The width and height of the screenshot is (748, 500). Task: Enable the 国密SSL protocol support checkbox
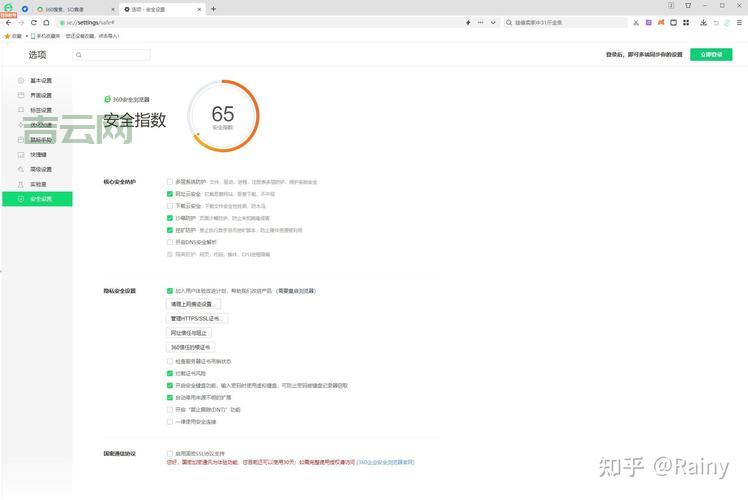tap(170, 454)
